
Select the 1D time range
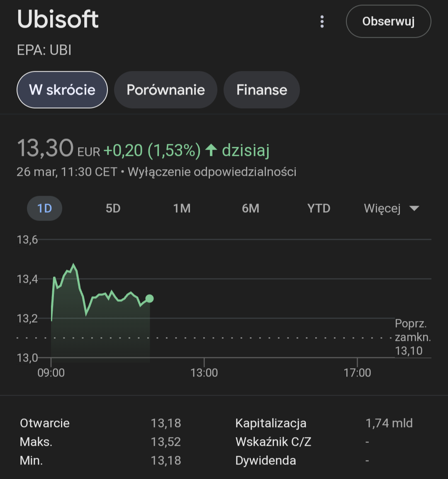(44, 208)
